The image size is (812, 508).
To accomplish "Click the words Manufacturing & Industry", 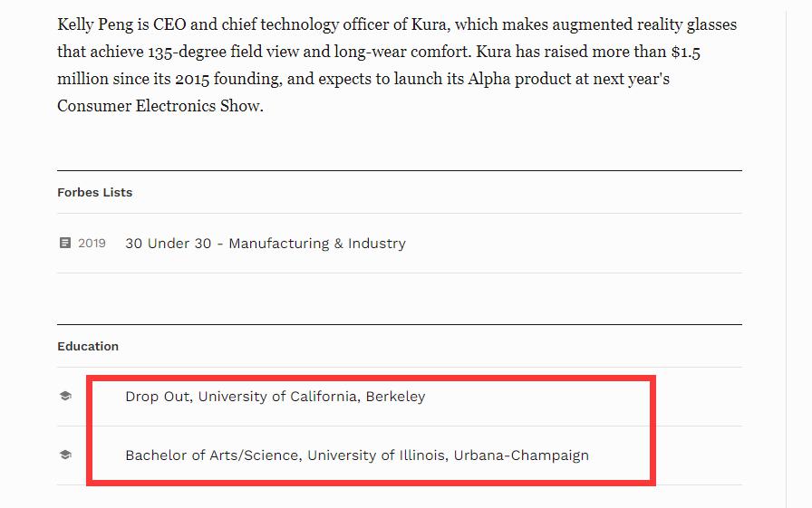I will point(317,244).
